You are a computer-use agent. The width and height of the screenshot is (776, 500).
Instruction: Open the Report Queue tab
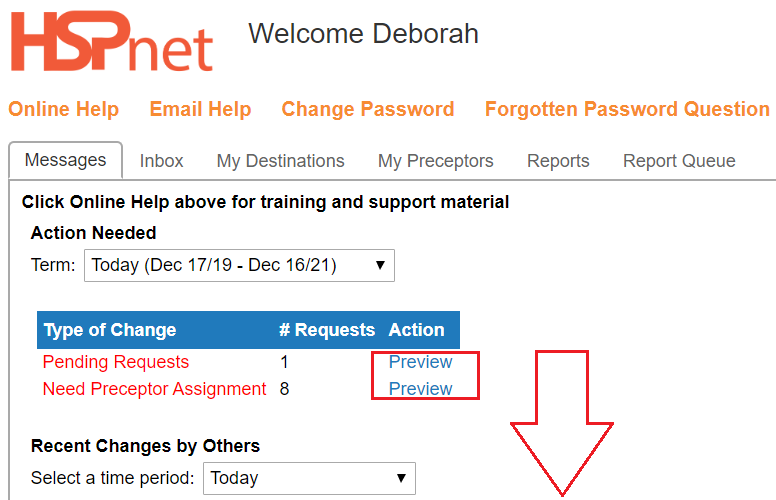(679, 161)
